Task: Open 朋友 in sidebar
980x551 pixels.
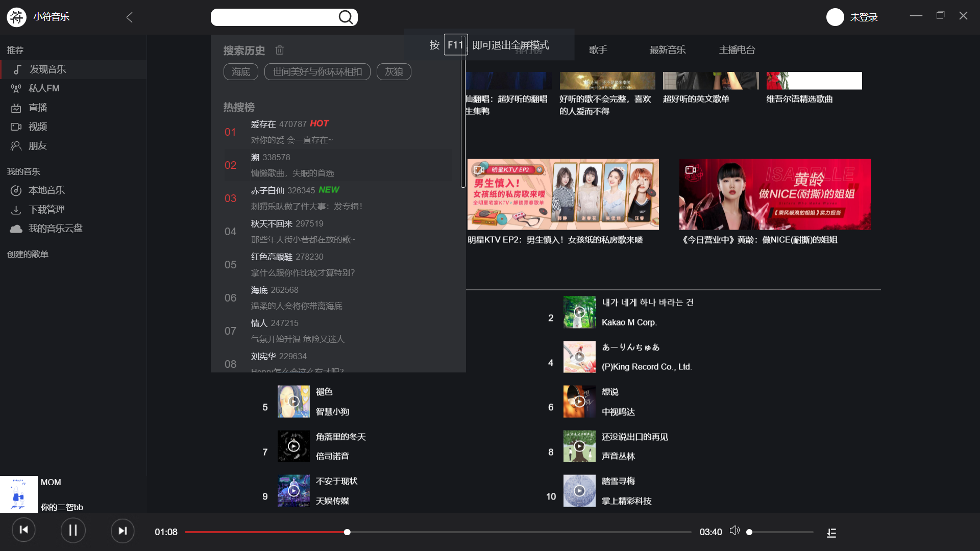Action: click(73, 146)
